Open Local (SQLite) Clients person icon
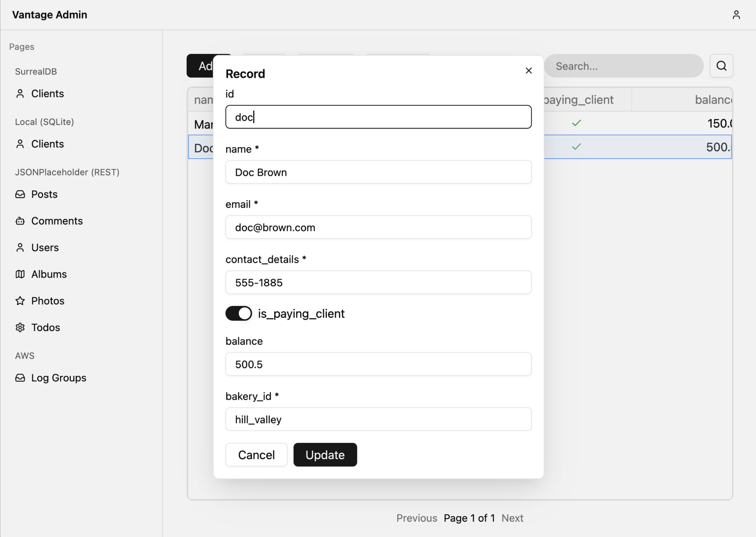 [x=20, y=144]
